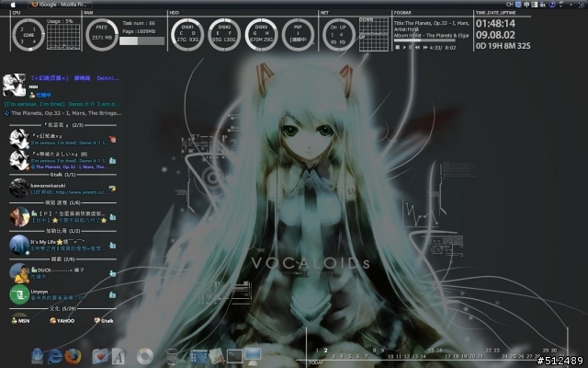Image resolution: width=588 pixels, height=368 pixels.
Task: Launch Firefox from the dock
Action: click(x=73, y=356)
